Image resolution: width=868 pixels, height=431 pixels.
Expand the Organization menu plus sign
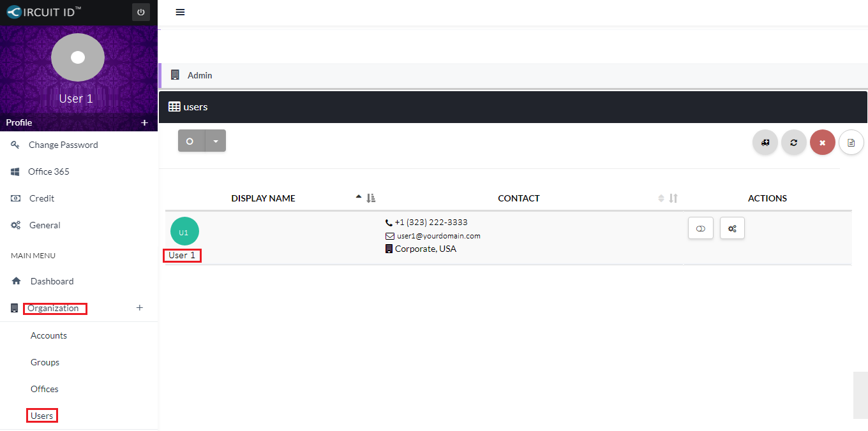coord(140,308)
